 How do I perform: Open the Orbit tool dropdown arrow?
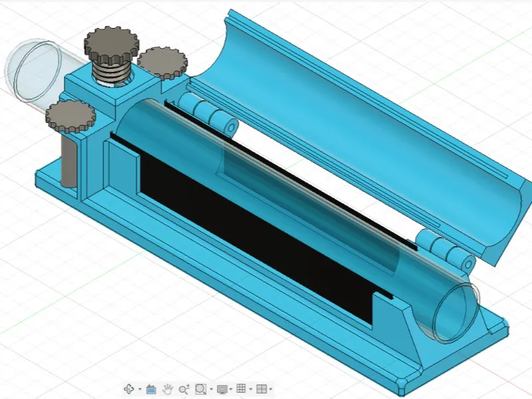pos(140,389)
